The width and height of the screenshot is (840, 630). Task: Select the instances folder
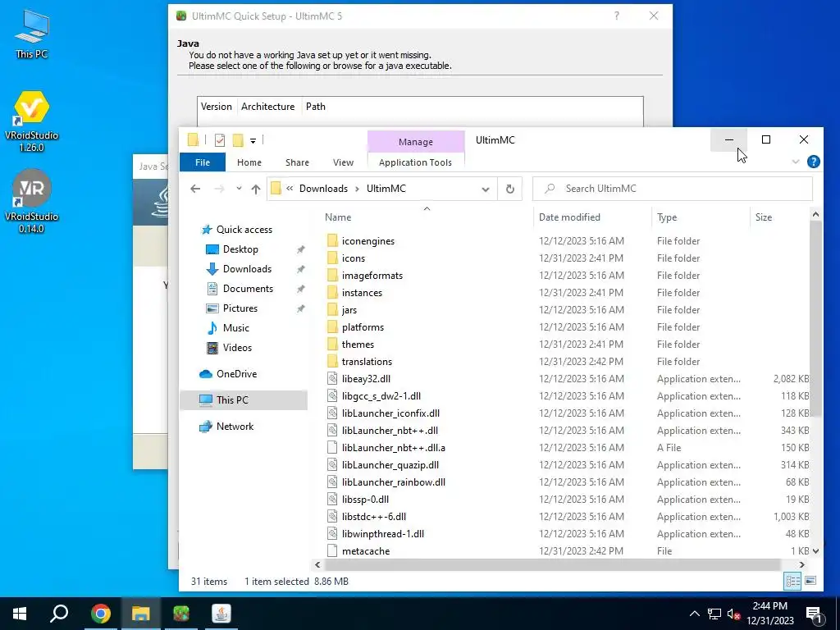click(362, 293)
